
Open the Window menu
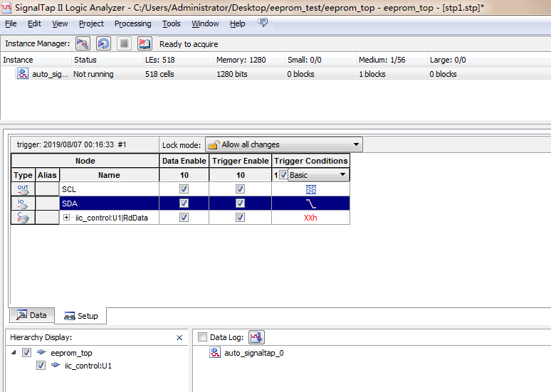point(205,23)
